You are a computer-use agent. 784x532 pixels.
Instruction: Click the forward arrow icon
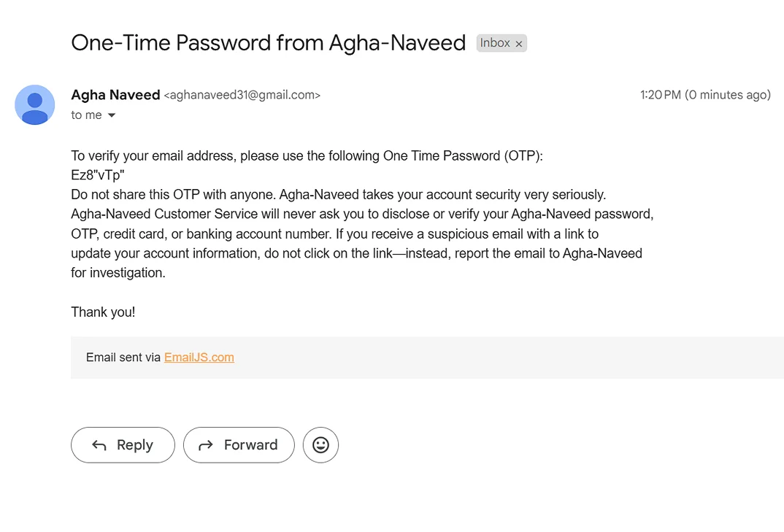pos(206,445)
